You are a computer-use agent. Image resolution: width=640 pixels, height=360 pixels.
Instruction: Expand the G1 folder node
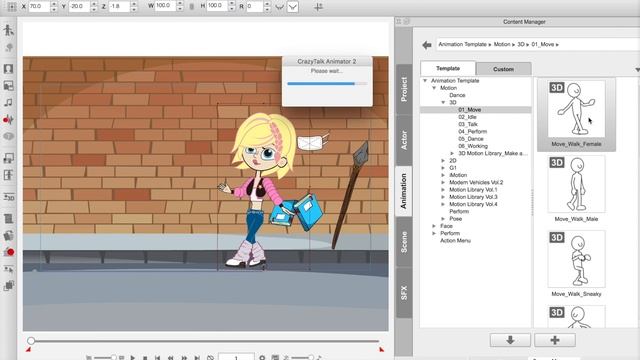tap(443, 168)
